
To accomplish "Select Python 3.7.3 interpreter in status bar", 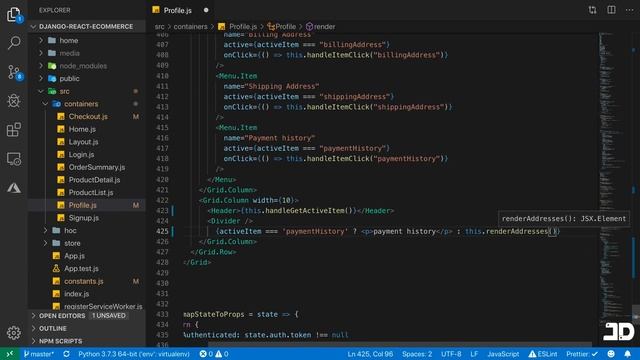I will (134, 354).
